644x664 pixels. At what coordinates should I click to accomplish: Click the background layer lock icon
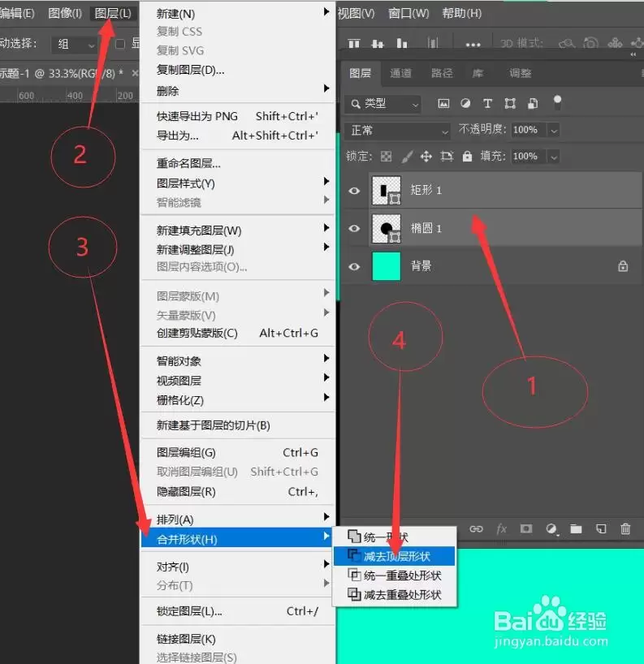(623, 266)
